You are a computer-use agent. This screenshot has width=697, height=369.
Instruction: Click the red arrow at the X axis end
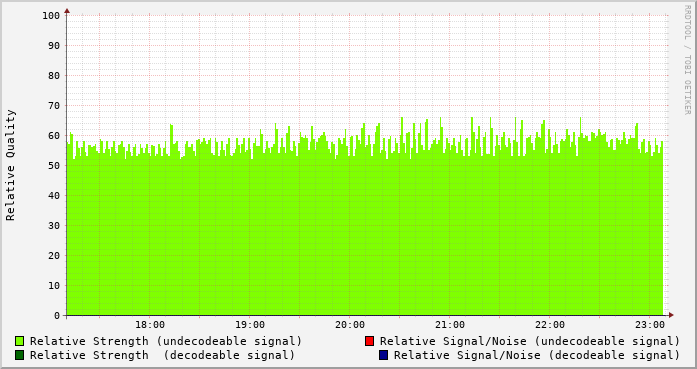(x=671, y=315)
